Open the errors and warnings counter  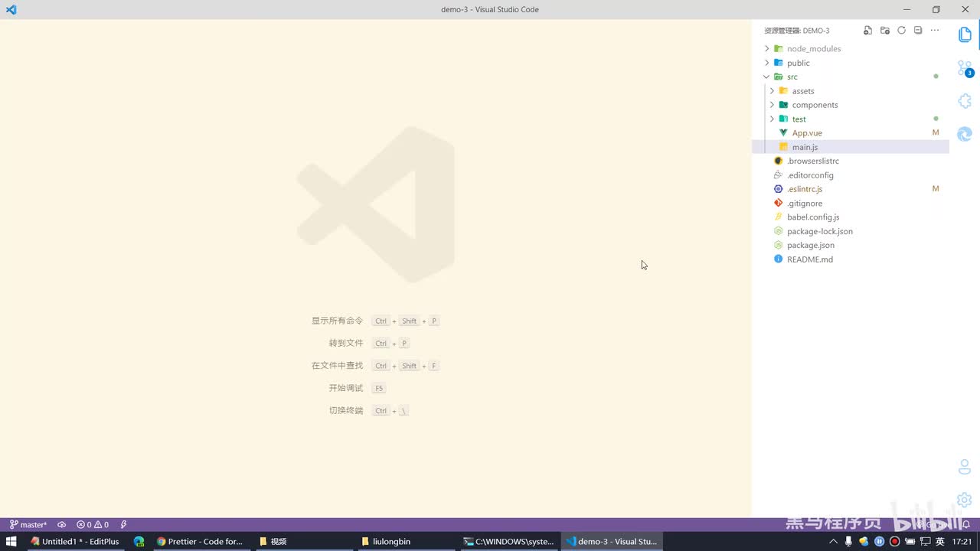pos(93,525)
